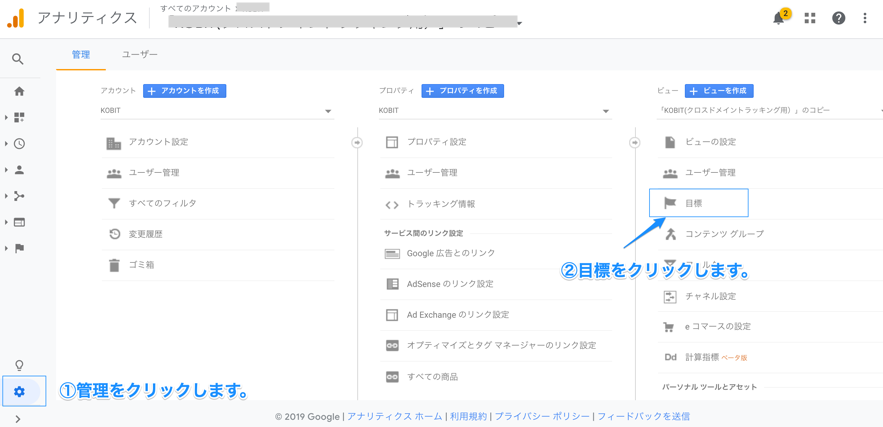Switch to the ユーザー tab
Viewport: 883px width, 427px height.
tap(140, 55)
